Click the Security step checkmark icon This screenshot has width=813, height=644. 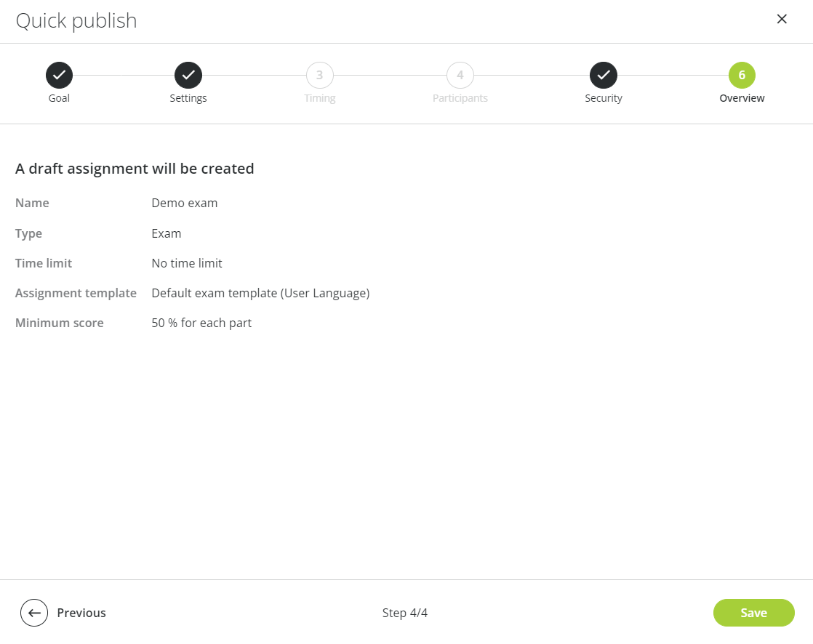point(604,75)
